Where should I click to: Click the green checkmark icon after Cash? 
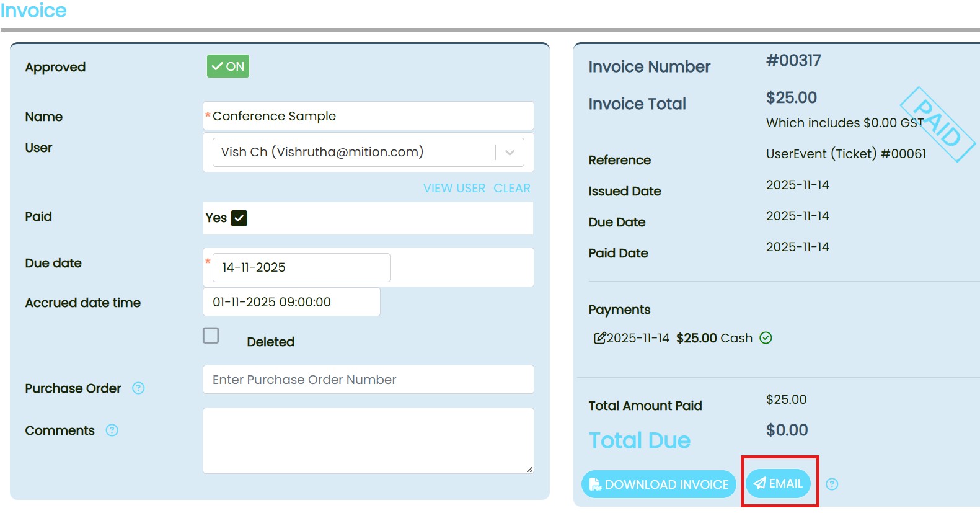(x=766, y=338)
